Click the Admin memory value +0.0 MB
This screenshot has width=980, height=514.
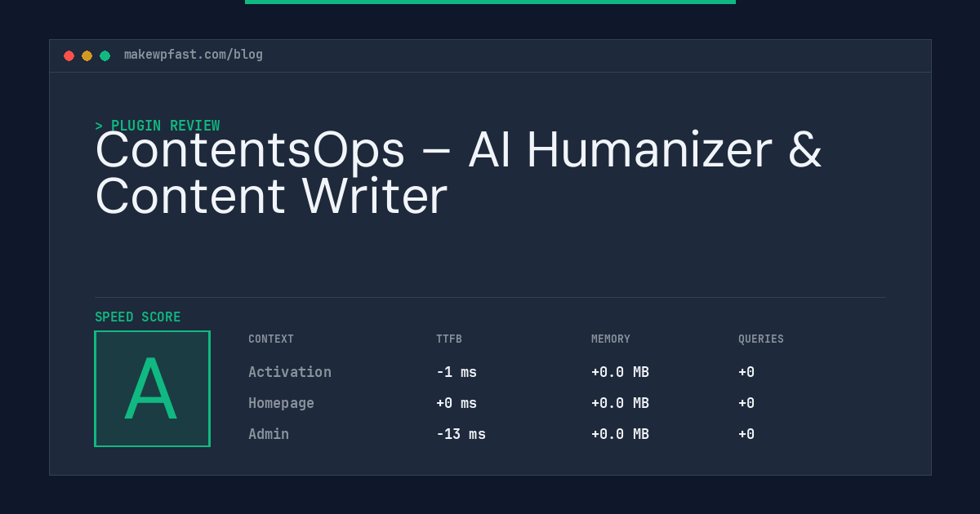(x=620, y=434)
